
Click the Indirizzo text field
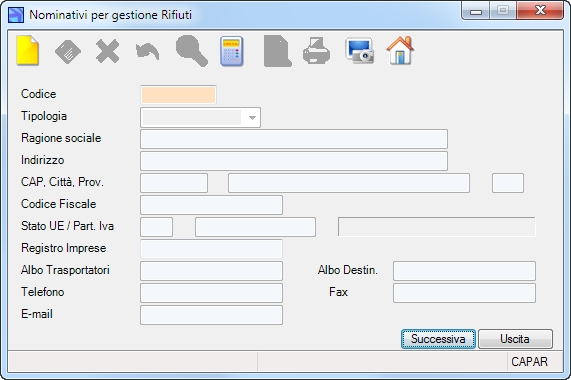[x=294, y=161]
